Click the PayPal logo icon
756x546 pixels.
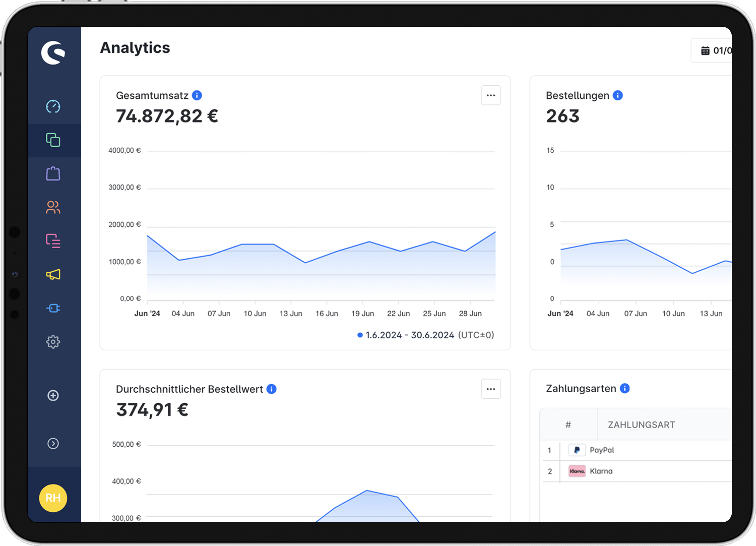click(x=577, y=450)
